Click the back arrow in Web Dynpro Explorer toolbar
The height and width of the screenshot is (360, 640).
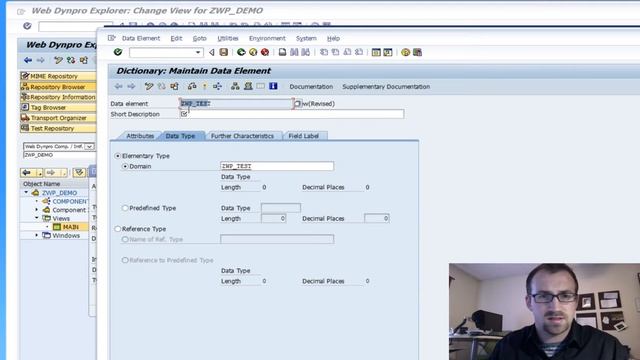(28, 60)
